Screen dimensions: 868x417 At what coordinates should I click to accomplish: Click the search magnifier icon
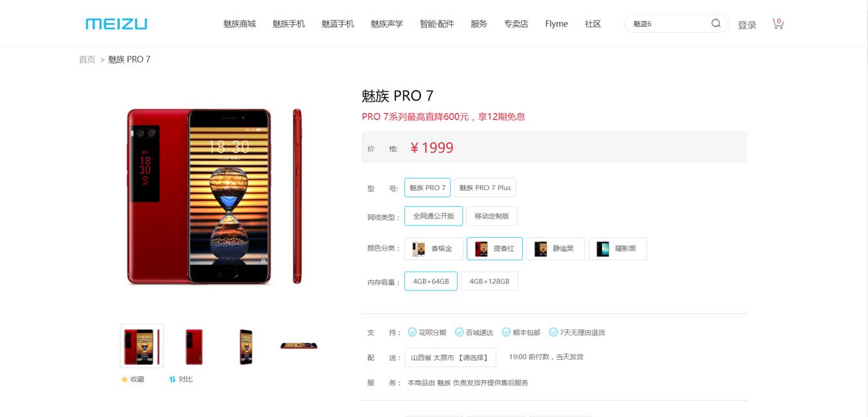point(716,24)
